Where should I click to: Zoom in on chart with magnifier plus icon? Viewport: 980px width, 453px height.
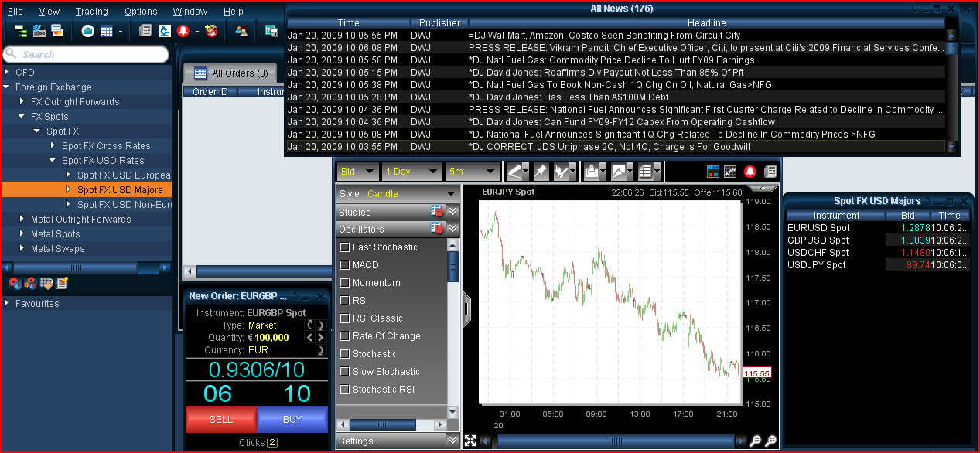(x=770, y=441)
